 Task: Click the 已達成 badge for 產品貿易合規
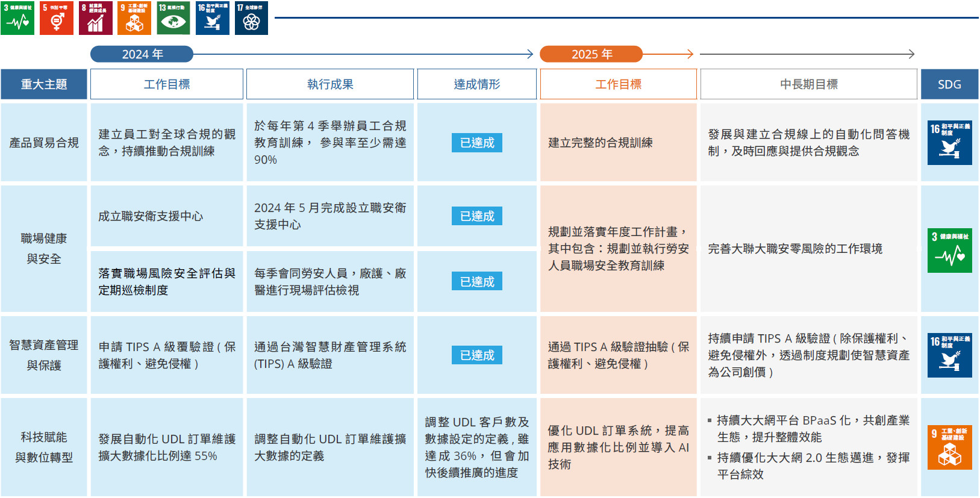coord(476,143)
